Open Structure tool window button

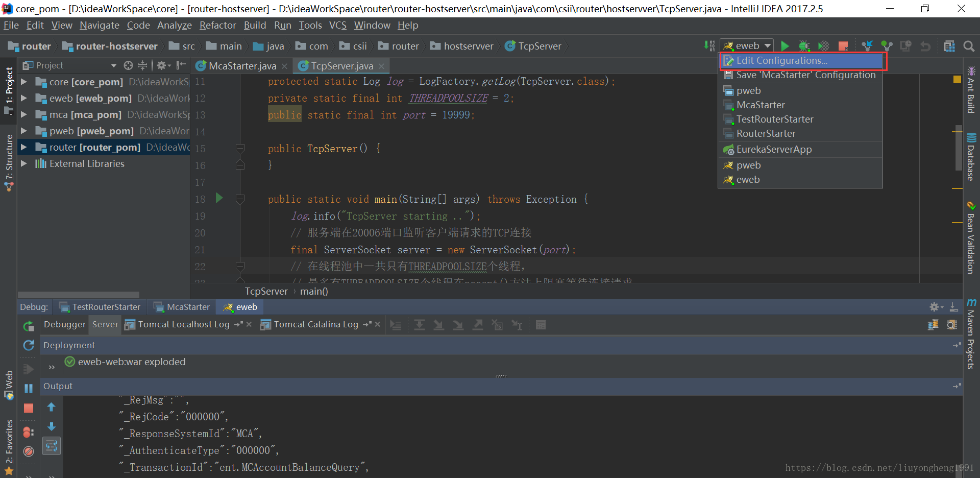tap(9, 162)
